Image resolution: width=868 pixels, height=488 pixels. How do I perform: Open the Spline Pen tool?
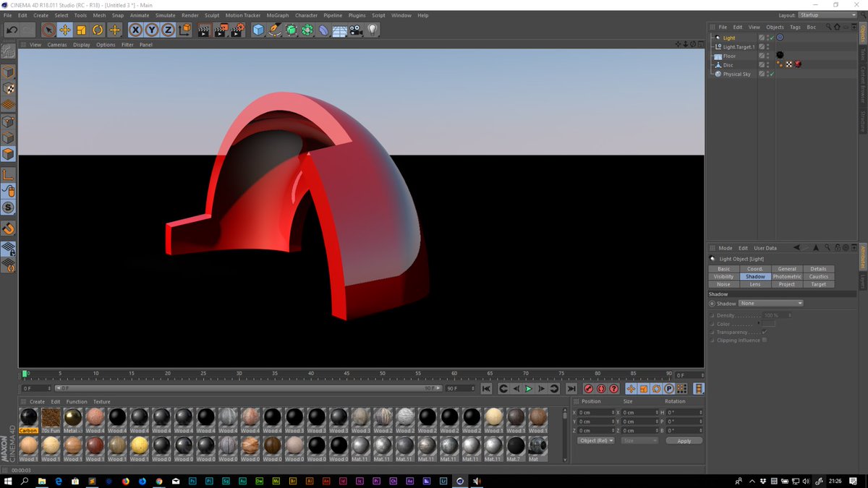(x=275, y=30)
